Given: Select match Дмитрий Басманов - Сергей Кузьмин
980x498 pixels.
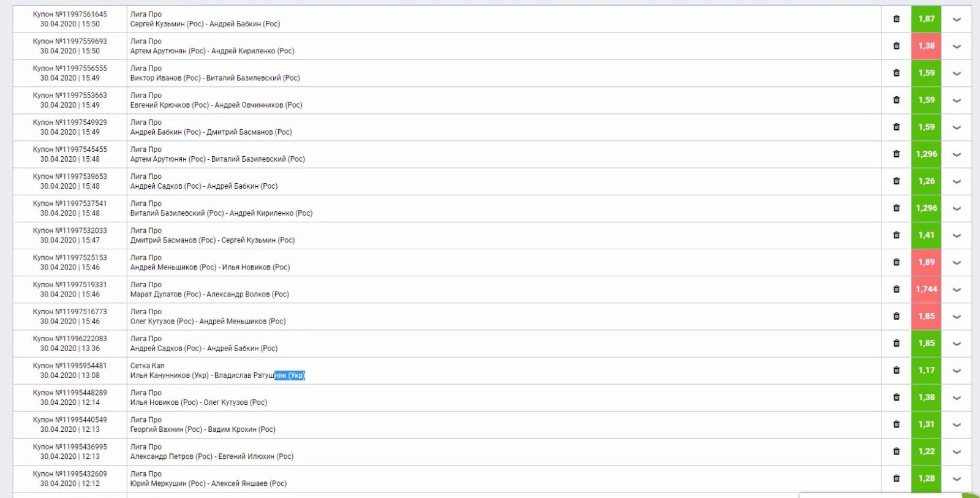Looking at the screenshot, I should (213, 240).
